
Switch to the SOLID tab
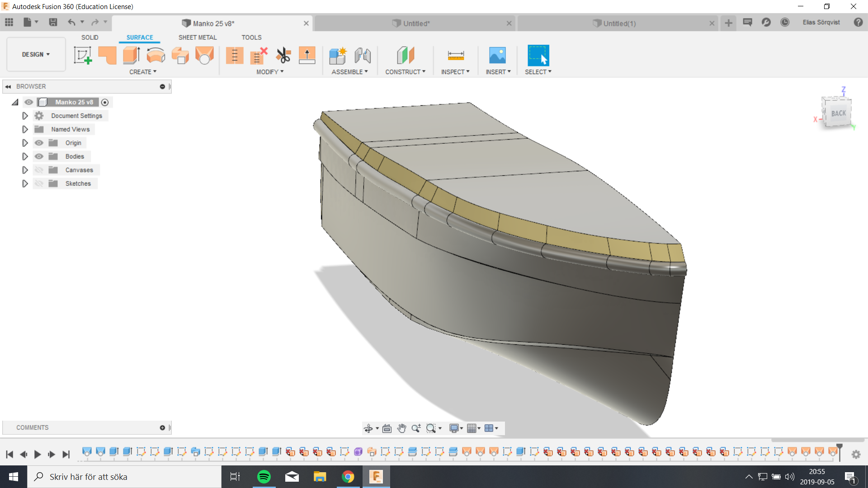[x=90, y=38]
